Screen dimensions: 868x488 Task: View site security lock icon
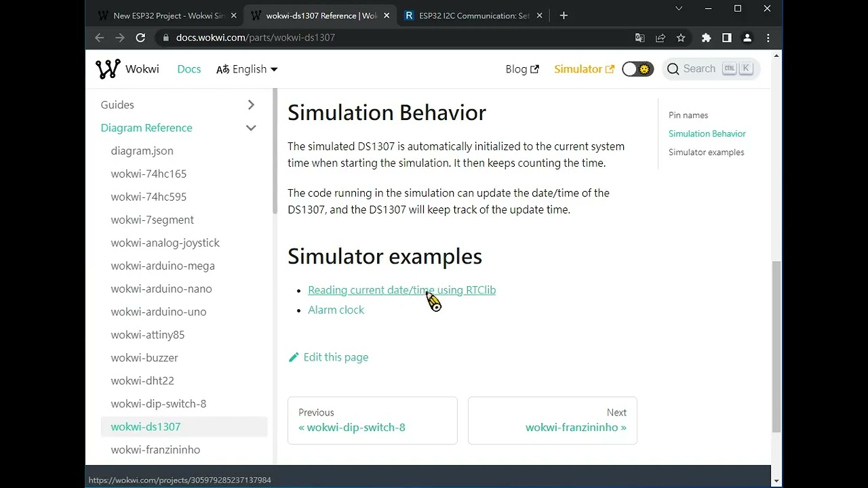click(165, 38)
